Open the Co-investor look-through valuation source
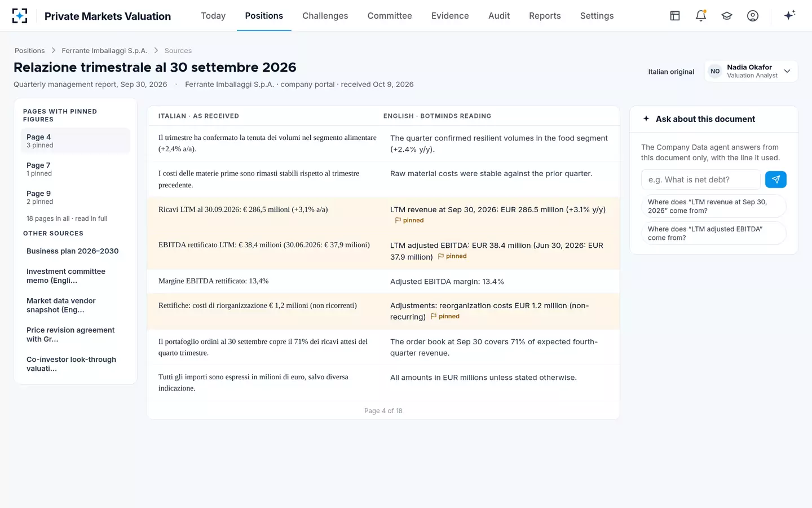 tap(76, 364)
